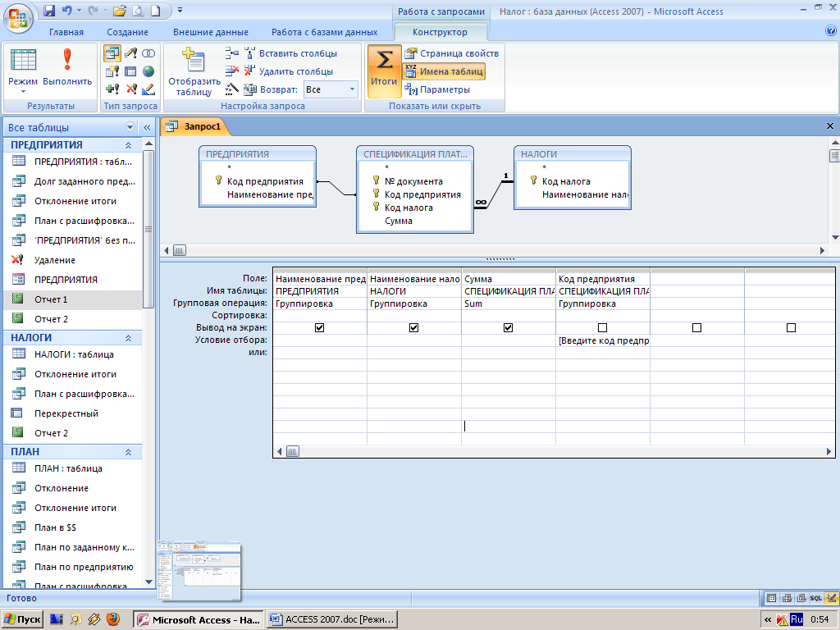Uncheck display for Сумма column
This screenshot has height=630, width=840.
pos(509,327)
